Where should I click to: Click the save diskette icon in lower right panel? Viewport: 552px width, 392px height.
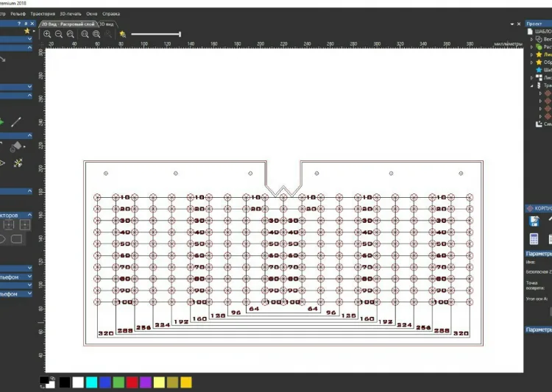pyautogui.click(x=534, y=221)
